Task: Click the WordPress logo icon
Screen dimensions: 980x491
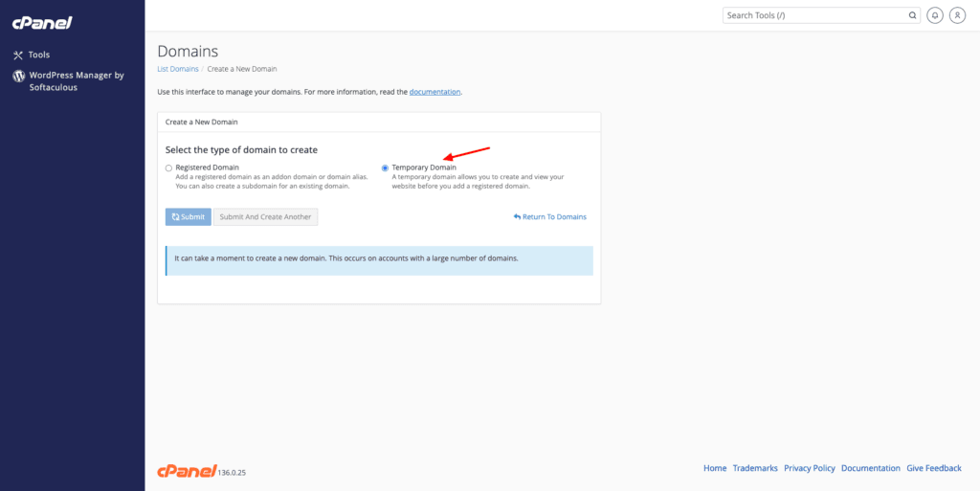Action: pos(19,77)
